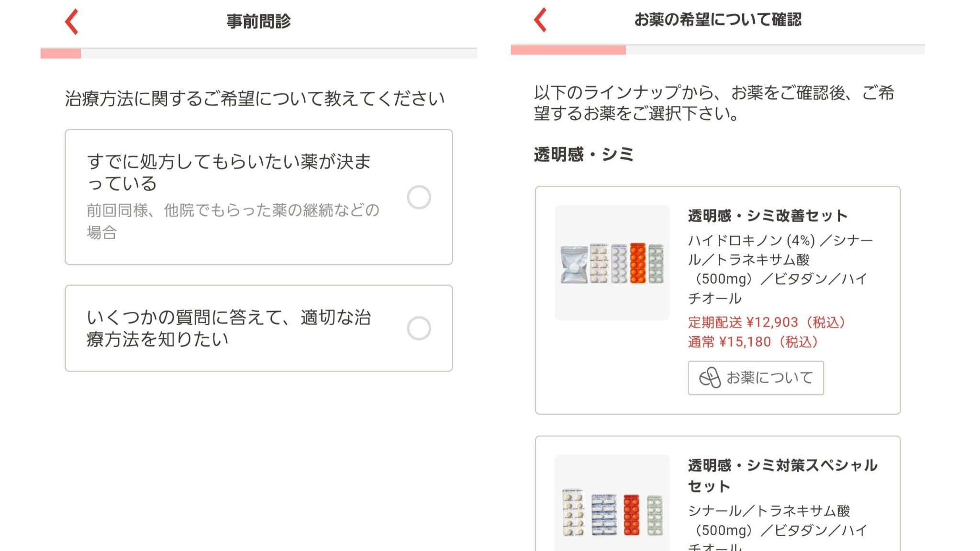Tap the すでに処方してもらいたい option card text
The width and height of the screenshot is (980, 551).
pyautogui.click(x=229, y=173)
